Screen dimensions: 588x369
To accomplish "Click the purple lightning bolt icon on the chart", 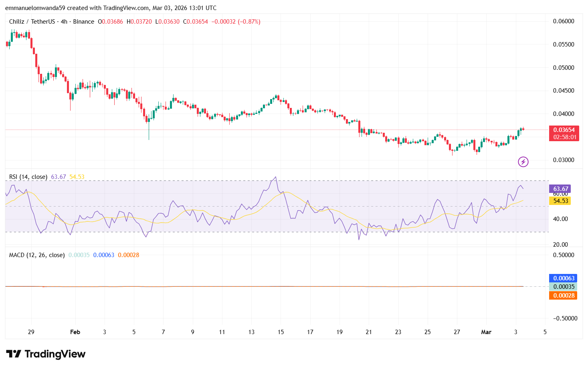I will point(523,162).
